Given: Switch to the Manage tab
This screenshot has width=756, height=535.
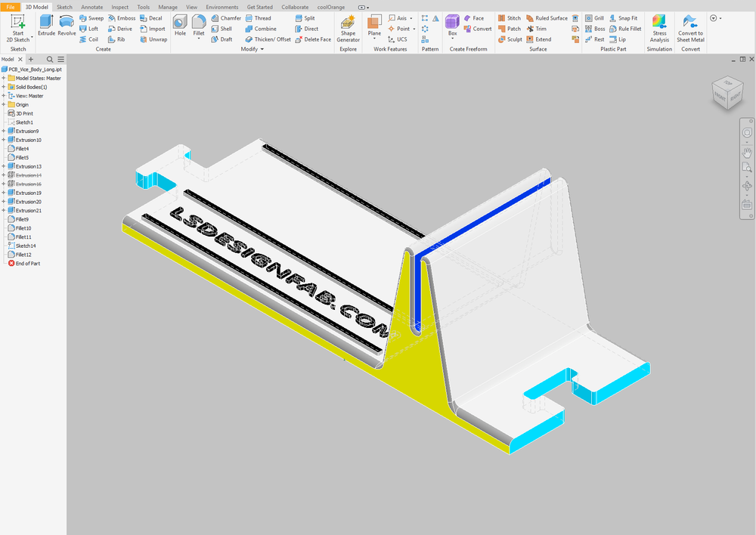Looking at the screenshot, I should [x=168, y=8].
